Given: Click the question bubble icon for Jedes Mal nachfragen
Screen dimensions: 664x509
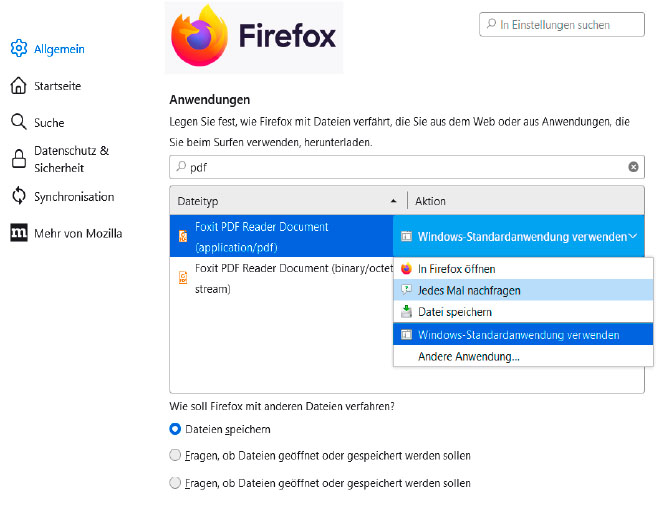Looking at the screenshot, I should coord(406,290).
